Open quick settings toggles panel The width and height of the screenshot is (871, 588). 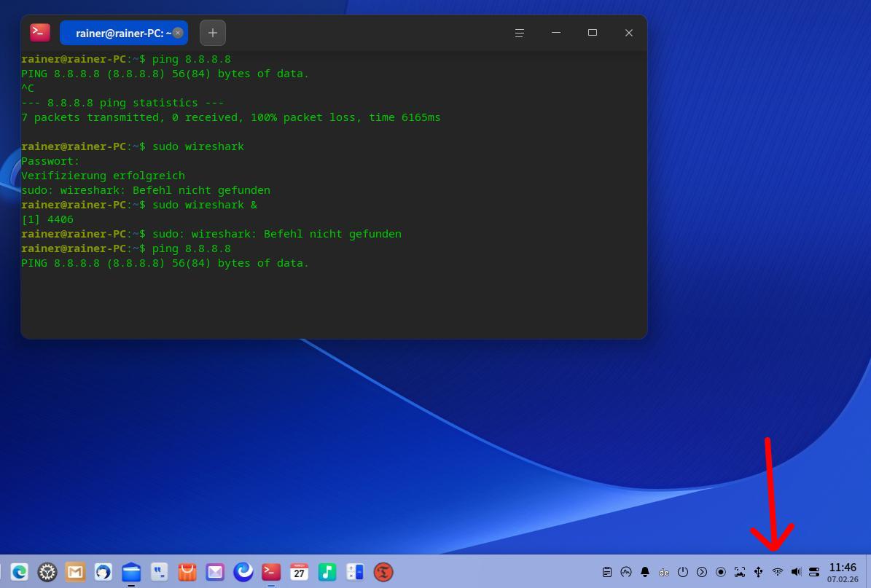[x=814, y=572]
